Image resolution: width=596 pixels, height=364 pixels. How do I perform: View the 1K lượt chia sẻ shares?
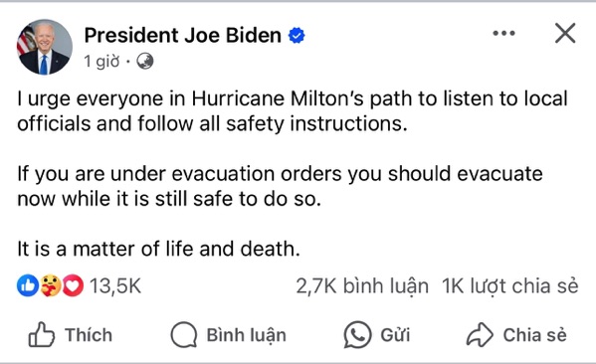pos(510,286)
